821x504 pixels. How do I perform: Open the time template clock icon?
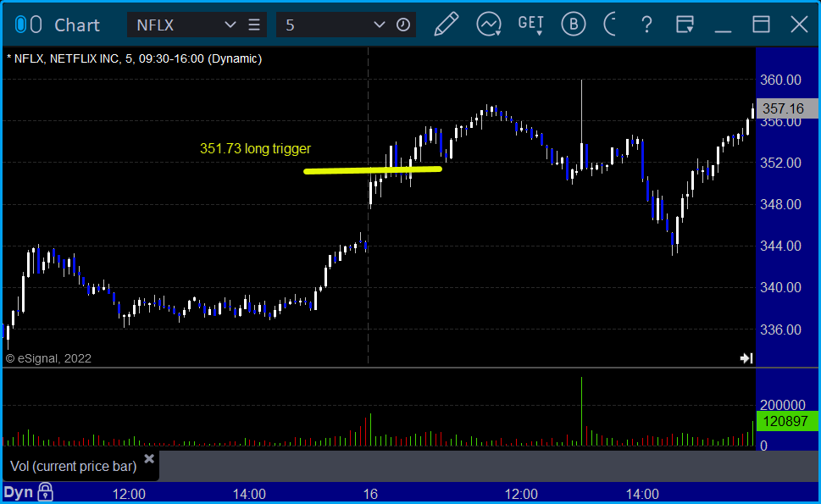(403, 25)
